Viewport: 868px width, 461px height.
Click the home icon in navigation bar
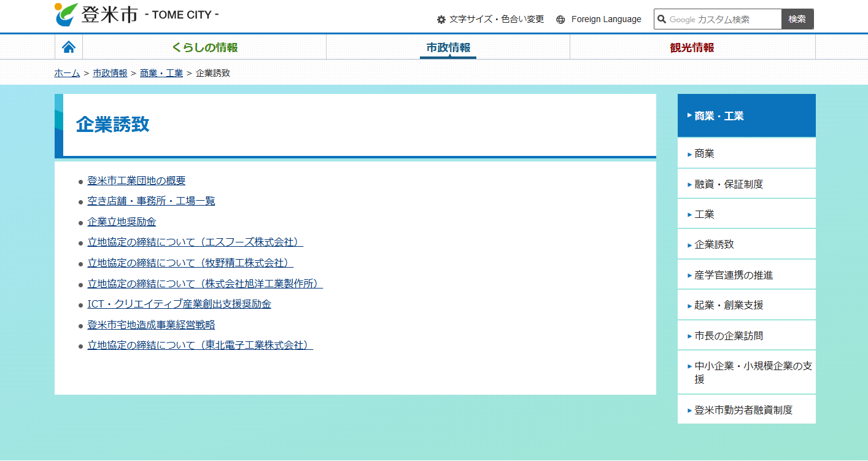coord(69,47)
